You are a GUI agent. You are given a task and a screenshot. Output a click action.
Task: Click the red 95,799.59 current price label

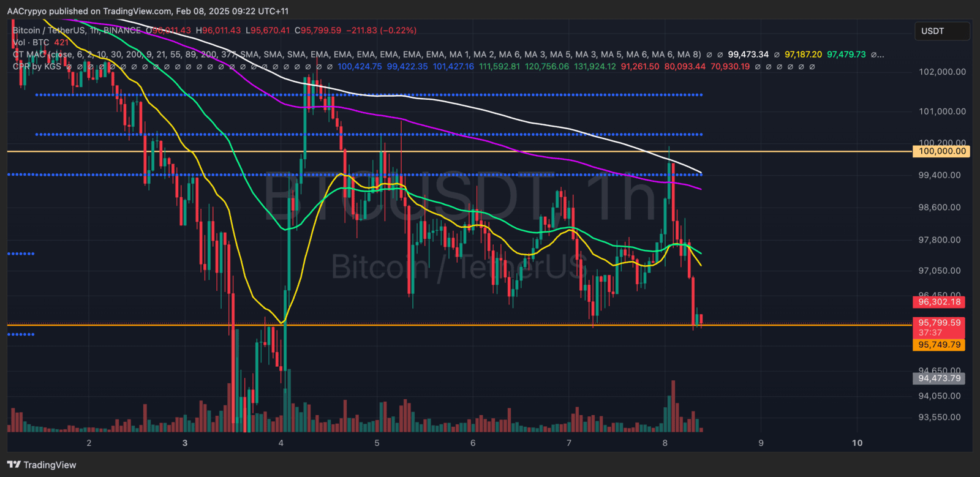click(939, 323)
